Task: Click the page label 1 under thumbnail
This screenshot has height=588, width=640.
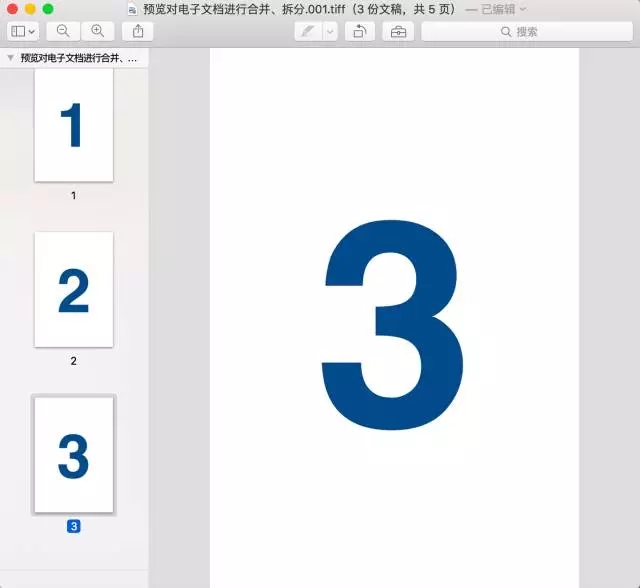Action: click(x=73, y=196)
